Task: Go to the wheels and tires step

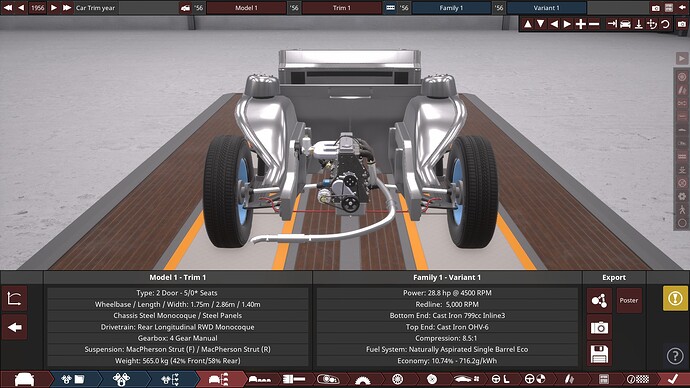Action: click(397, 379)
